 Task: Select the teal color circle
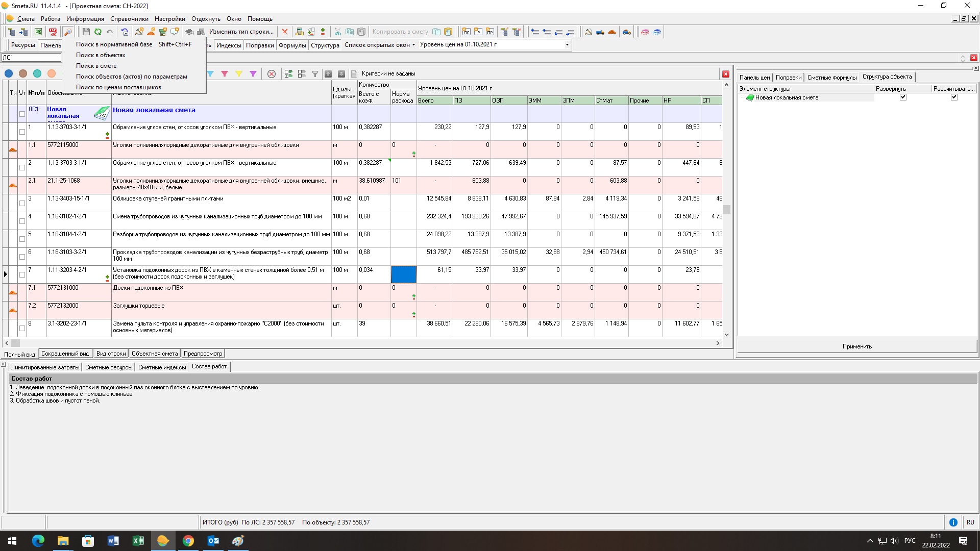37,73
